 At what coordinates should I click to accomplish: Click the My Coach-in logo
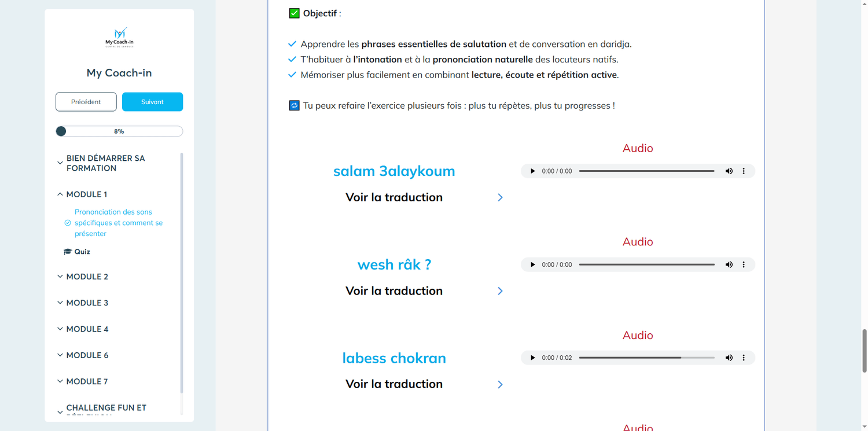click(119, 37)
